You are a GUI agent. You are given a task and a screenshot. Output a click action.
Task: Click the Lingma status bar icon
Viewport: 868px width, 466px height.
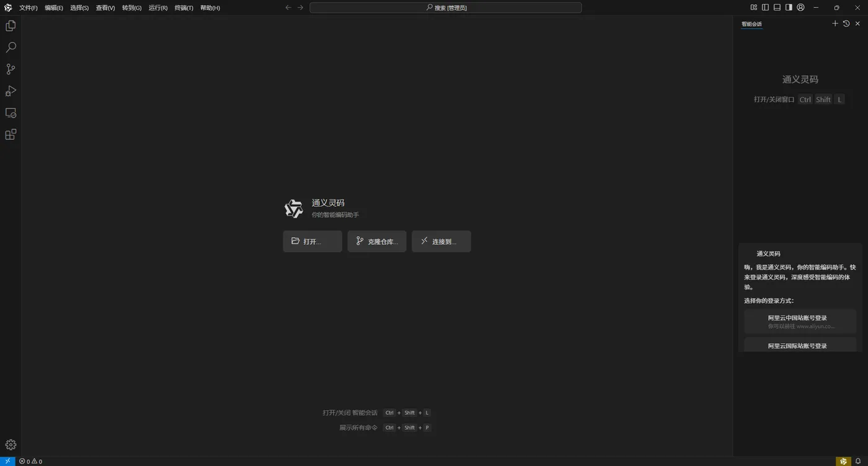tap(843, 461)
